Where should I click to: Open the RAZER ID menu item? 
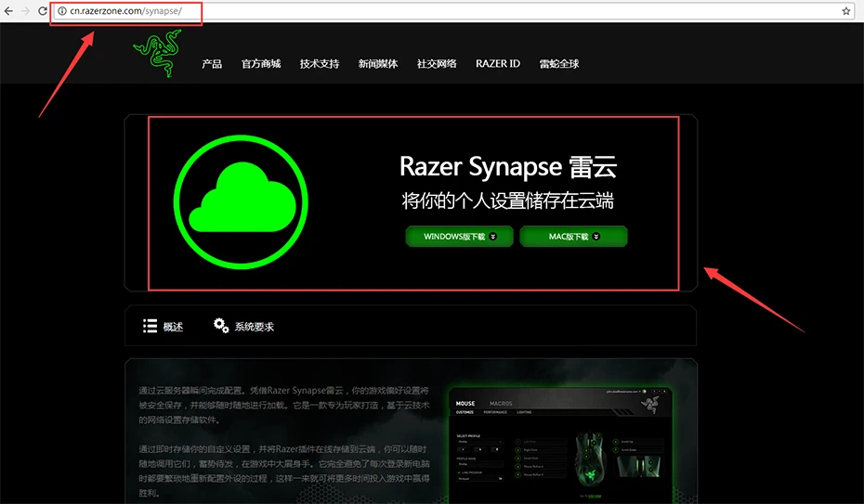498,64
